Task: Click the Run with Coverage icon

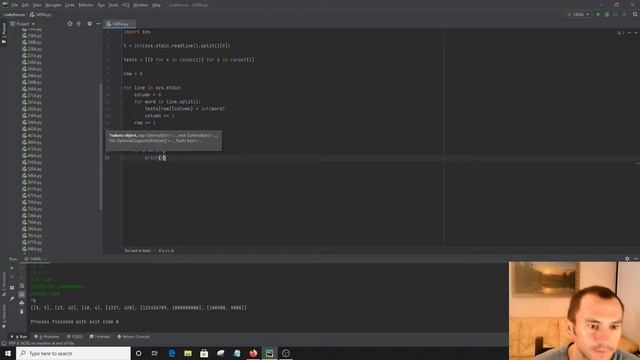Action: [615, 14]
